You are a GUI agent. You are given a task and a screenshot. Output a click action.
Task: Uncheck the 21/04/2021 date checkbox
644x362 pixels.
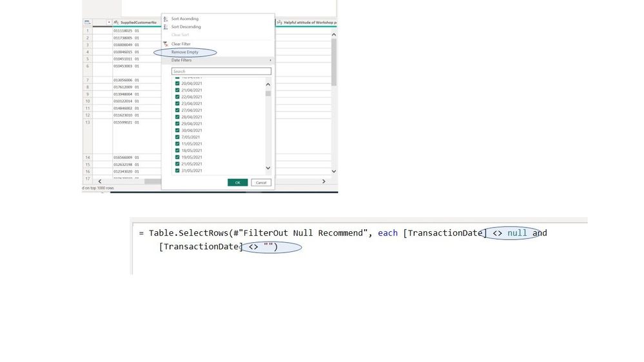(x=177, y=90)
